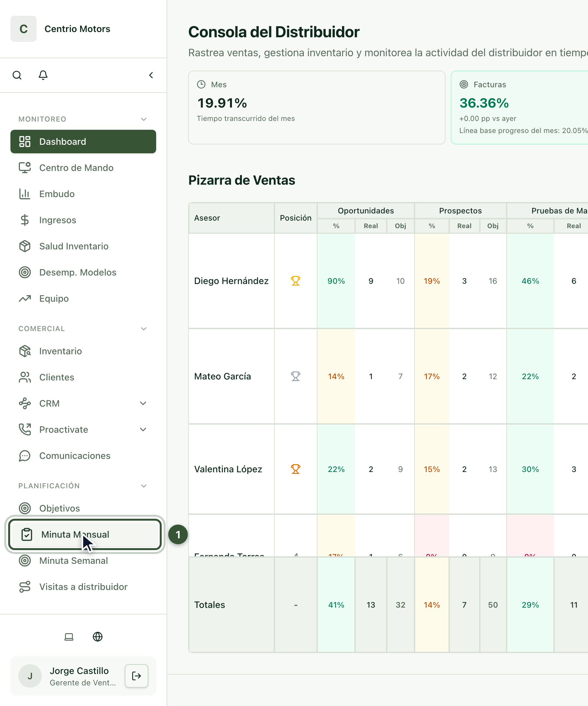Expand the CRM submenu chevron
588x706 pixels.
point(143,403)
